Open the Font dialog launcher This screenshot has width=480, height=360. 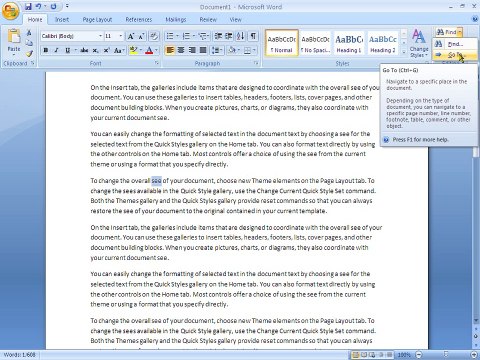(x=157, y=63)
